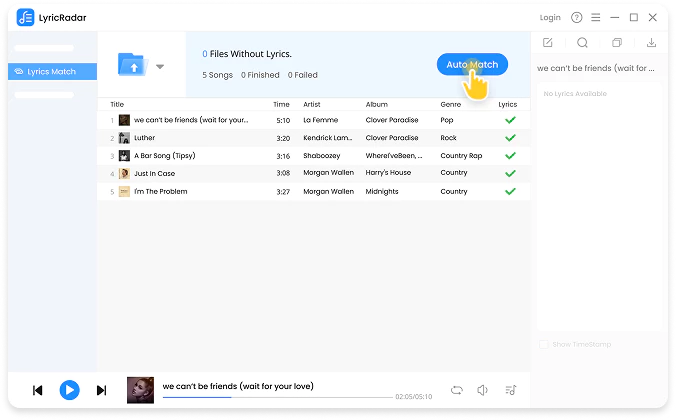Sort by the Time column header

[x=281, y=104]
